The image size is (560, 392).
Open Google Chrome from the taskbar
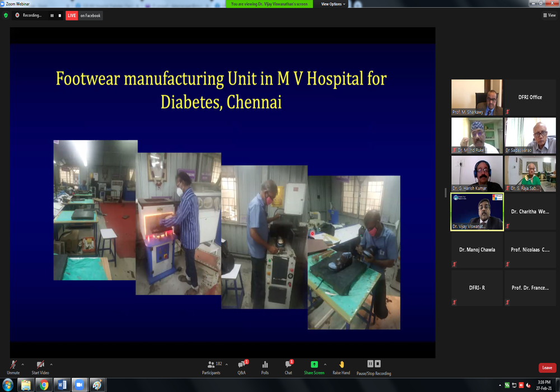44,385
